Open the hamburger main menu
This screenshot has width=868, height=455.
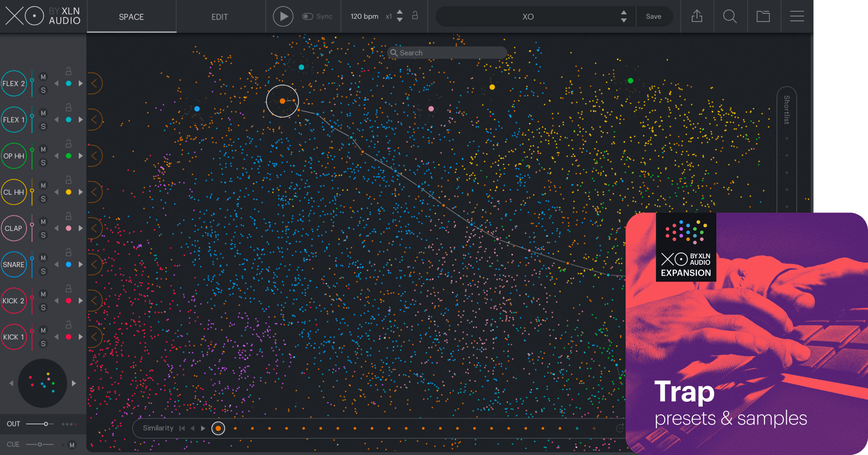coord(797,16)
